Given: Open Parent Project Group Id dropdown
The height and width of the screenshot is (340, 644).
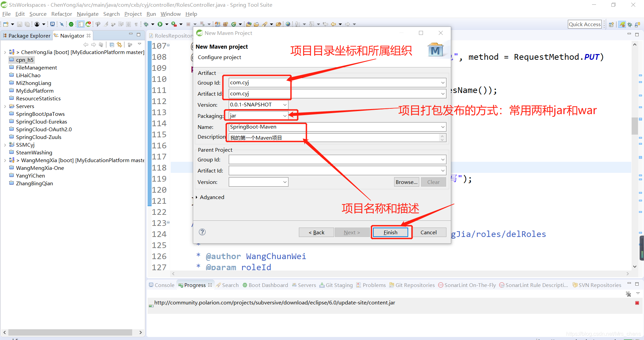Looking at the screenshot, I should click(443, 160).
